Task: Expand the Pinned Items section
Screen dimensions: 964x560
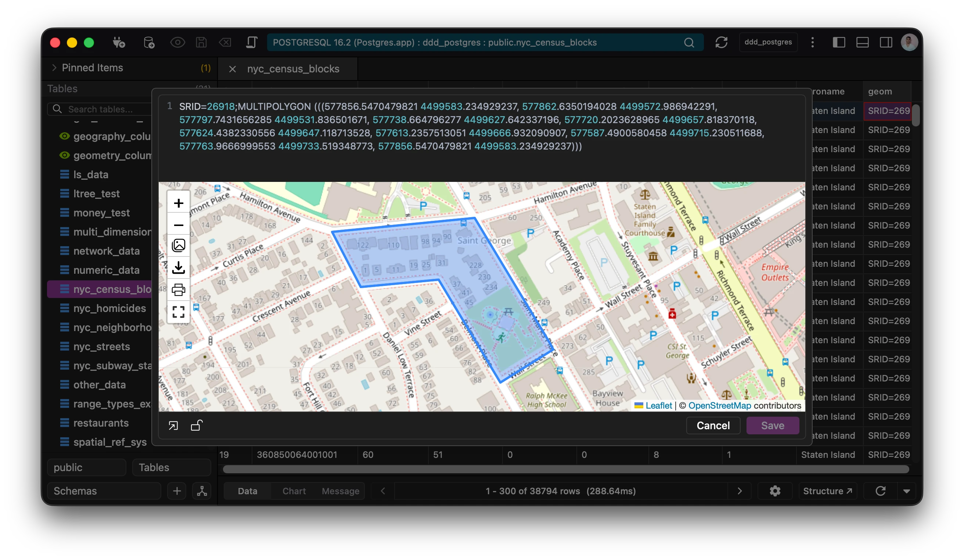Action: 54,68
